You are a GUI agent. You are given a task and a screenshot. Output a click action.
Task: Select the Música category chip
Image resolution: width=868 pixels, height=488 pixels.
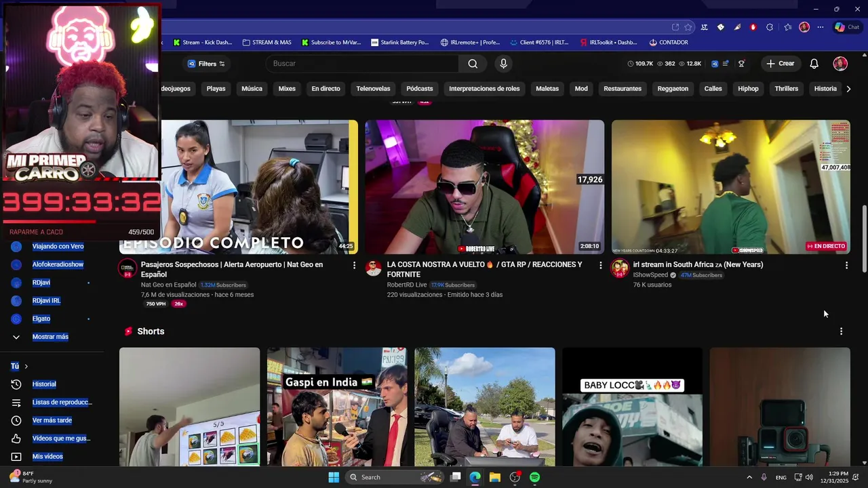[252, 89]
